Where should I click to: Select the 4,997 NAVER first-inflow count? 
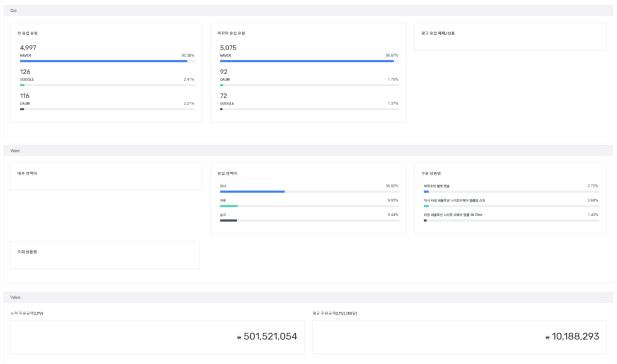coord(28,48)
